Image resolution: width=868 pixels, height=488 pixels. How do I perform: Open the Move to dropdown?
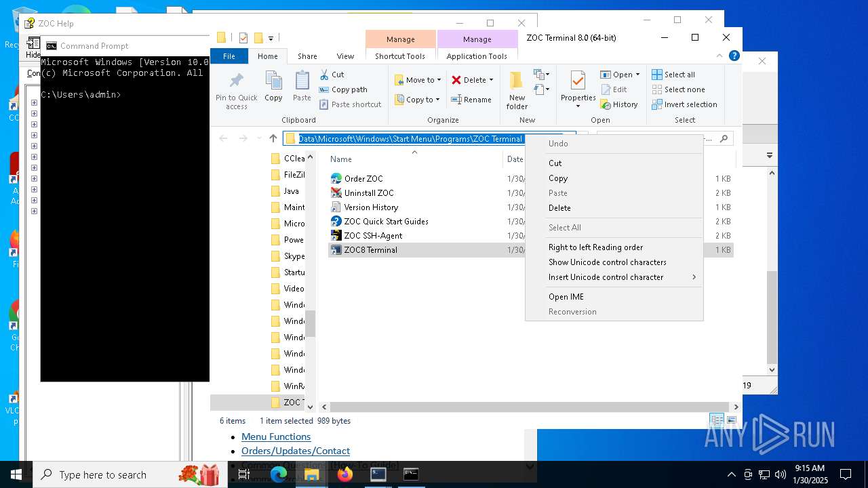coord(418,80)
